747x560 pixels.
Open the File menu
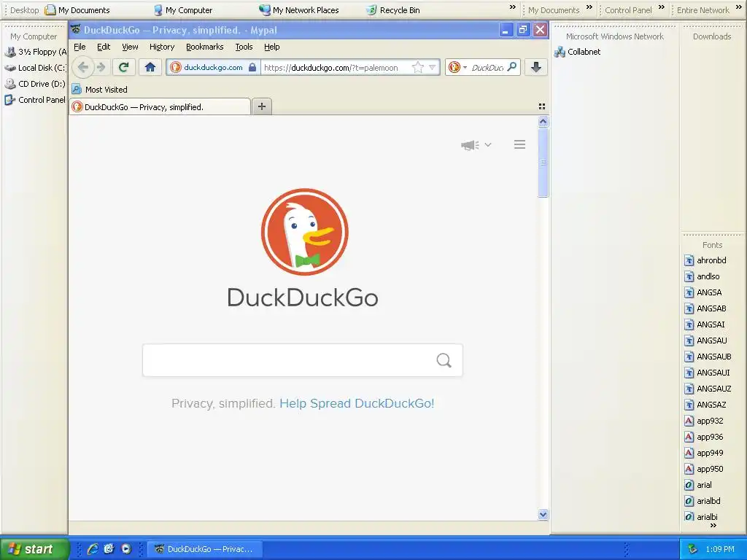(80, 47)
